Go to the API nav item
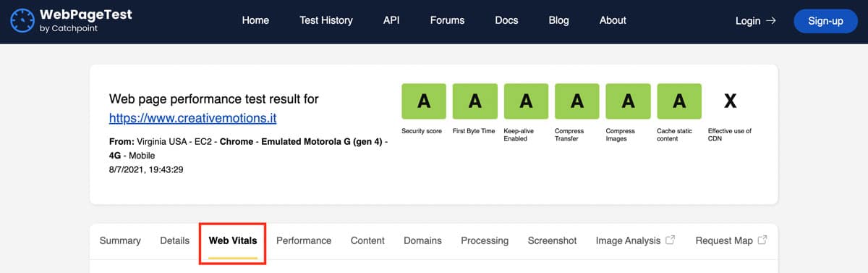Image resolution: width=868 pixels, height=273 pixels. (391, 20)
